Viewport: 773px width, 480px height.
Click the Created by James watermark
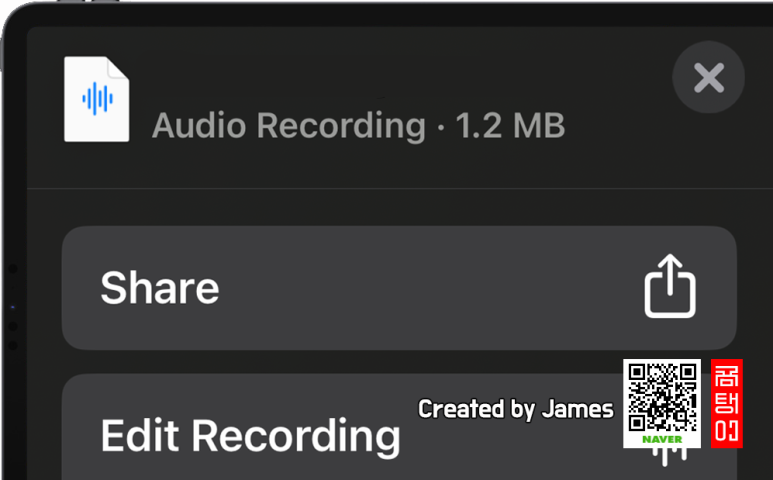pos(516,409)
